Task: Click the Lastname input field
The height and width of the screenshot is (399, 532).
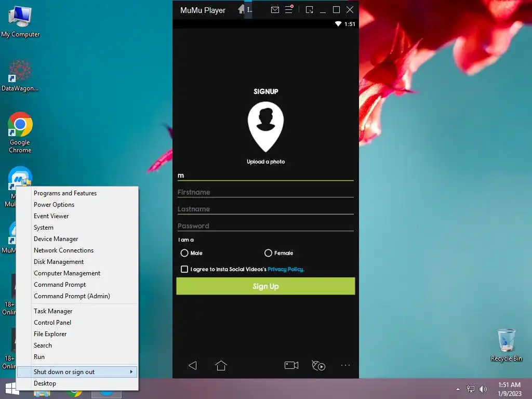Action: coord(265,209)
